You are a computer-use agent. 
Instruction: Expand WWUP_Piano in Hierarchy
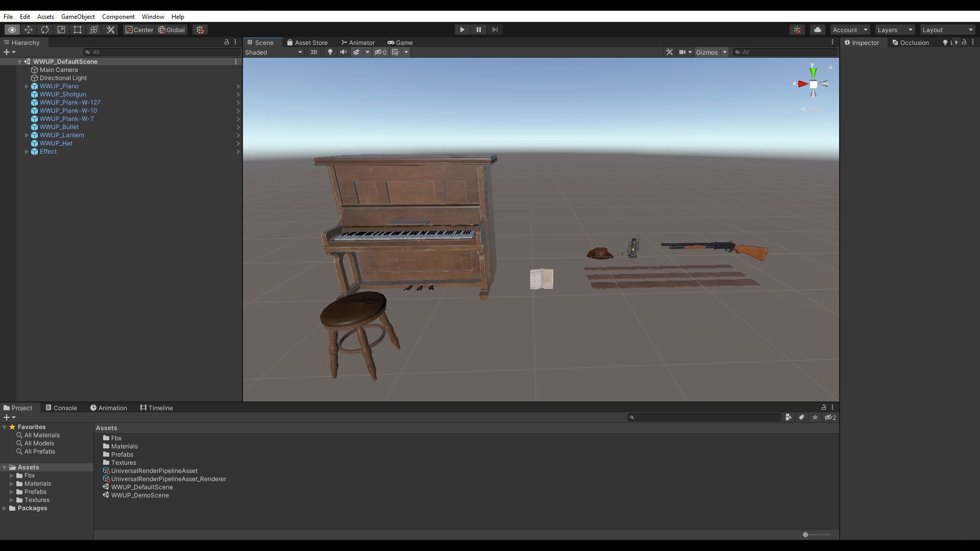(x=27, y=86)
